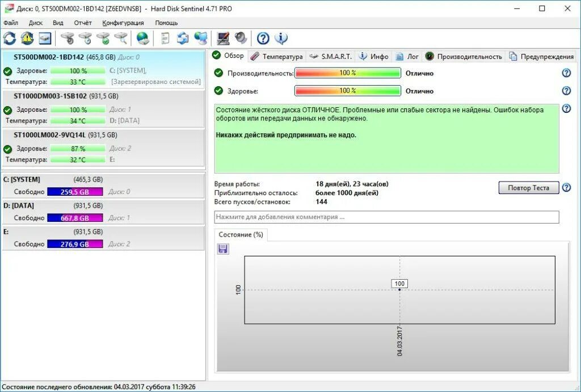Click the 276,9 GB free space bar
Image resolution: width=581 pixels, height=392 pixels.
coord(75,244)
